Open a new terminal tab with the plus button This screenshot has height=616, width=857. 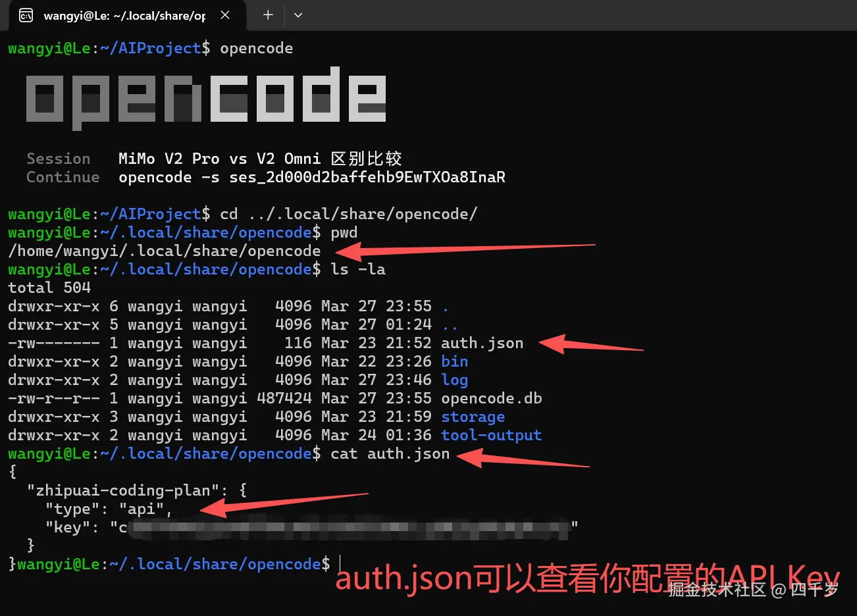point(267,14)
